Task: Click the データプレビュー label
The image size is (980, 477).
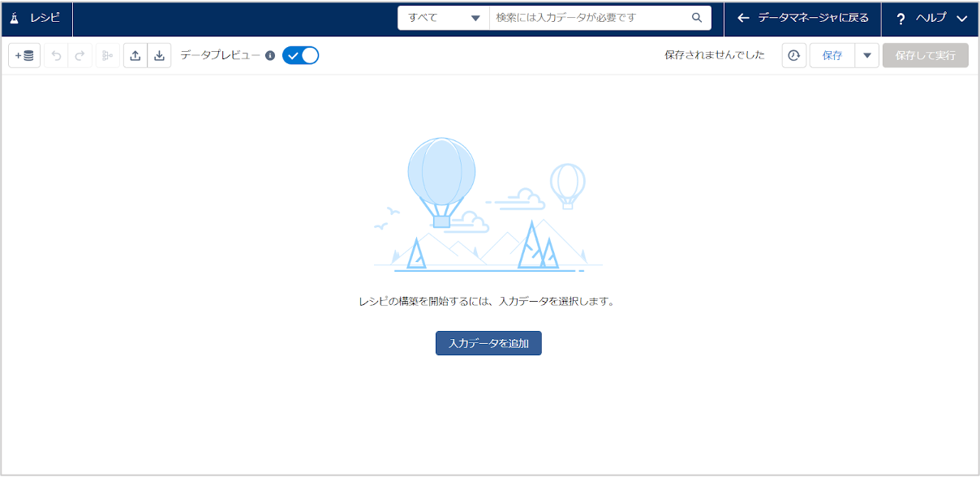Action: click(x=221, y=55)
